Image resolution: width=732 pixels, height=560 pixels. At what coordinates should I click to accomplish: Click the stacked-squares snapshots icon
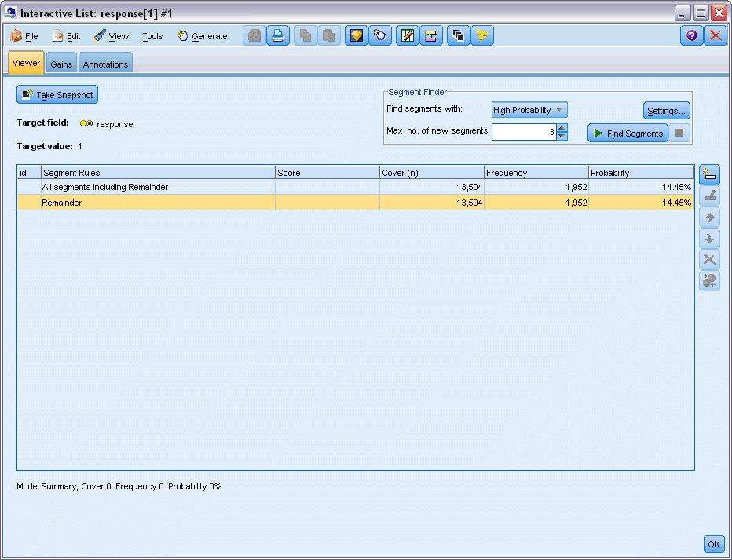point(459,35)
